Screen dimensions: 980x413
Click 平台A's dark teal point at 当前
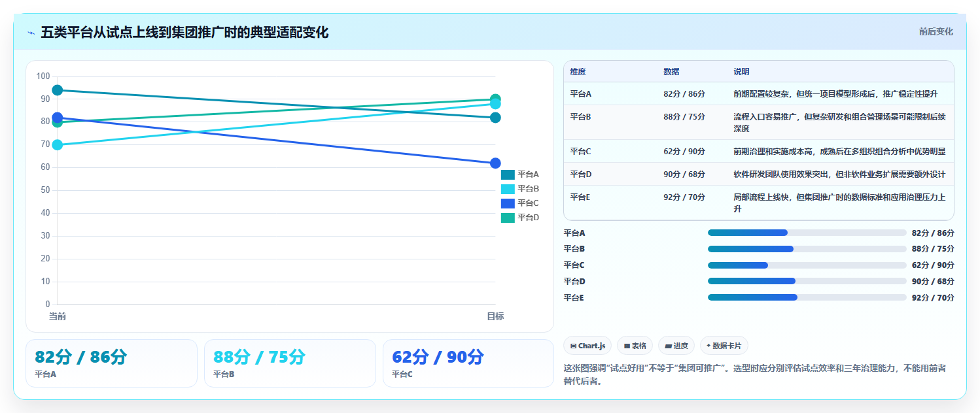[x=58, y=90]
